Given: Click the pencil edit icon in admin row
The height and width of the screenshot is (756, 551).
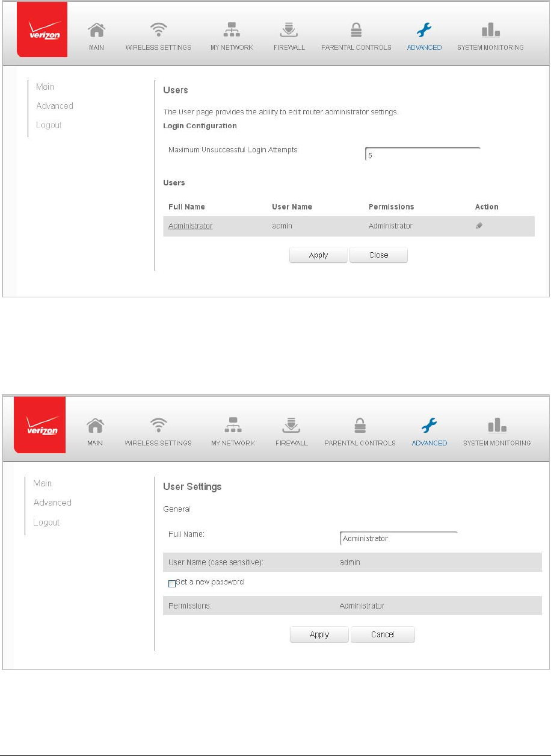Looking at the screenshot, I should coord(479,226).
